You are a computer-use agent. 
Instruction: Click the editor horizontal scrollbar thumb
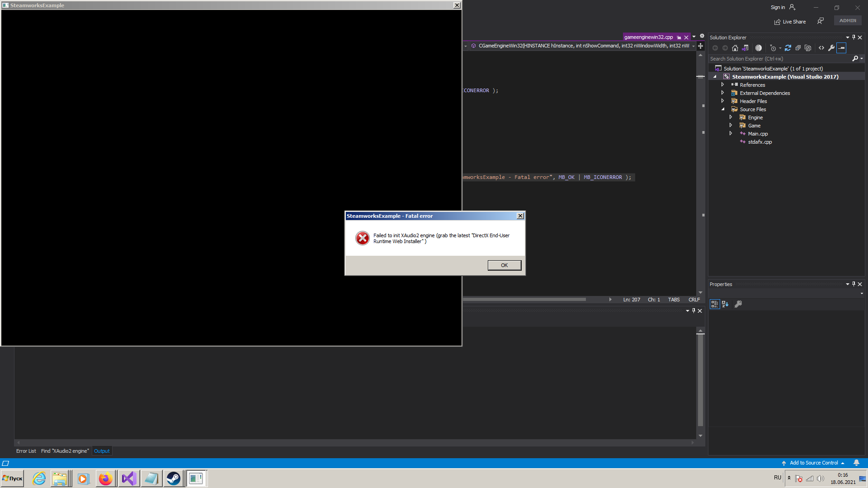point(524,299)
